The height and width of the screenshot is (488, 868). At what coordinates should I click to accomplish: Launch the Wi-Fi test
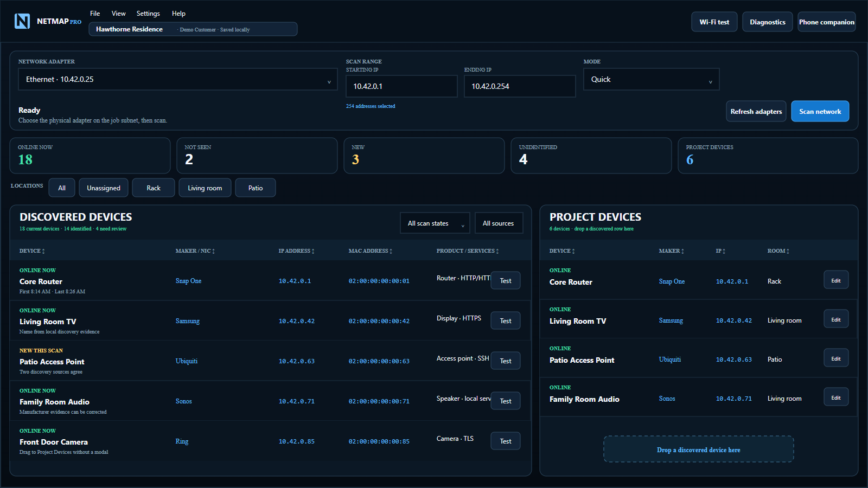pos(714,22)
